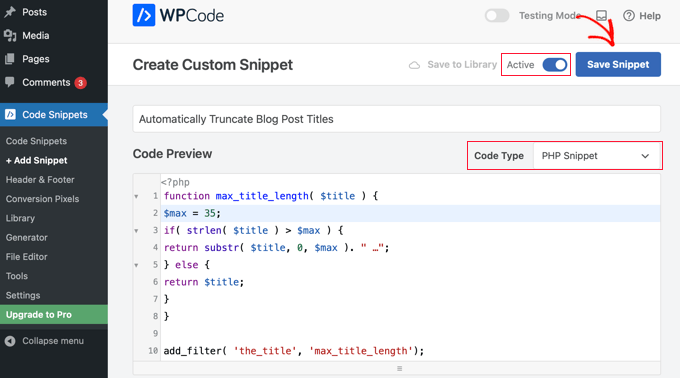Toggle the Active snippet switch

(555, 65)
